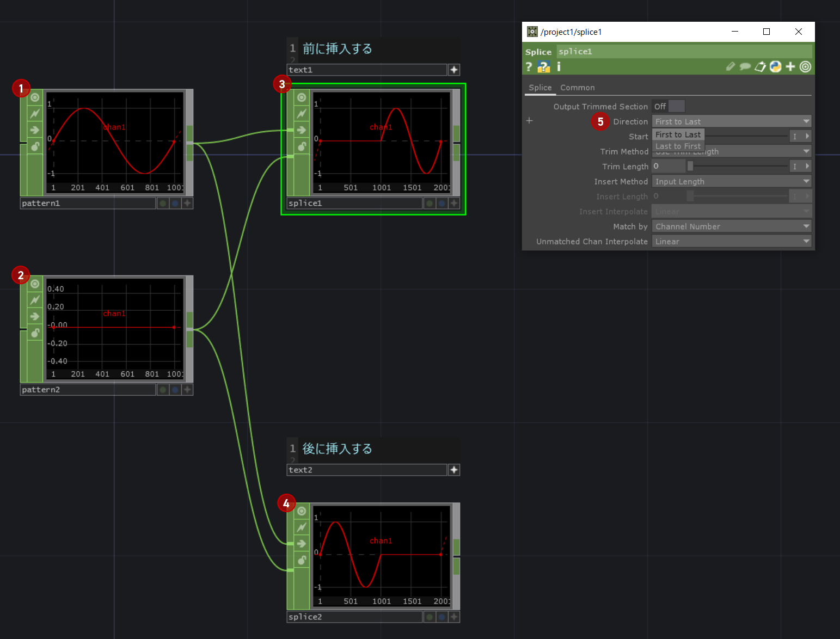The width and height of the screenshot is (840, 639).
Task: Click the arrow flag icon on pattern2
Action: coord(35,316)
